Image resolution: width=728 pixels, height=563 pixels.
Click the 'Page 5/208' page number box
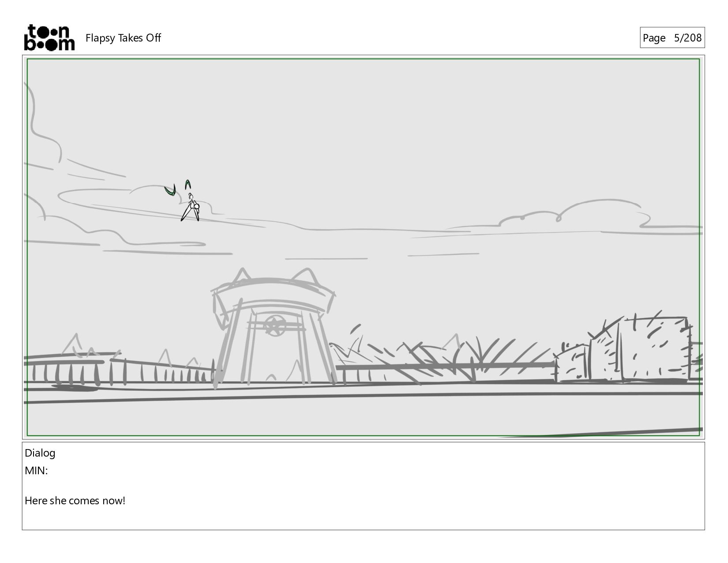pos(672,38)
